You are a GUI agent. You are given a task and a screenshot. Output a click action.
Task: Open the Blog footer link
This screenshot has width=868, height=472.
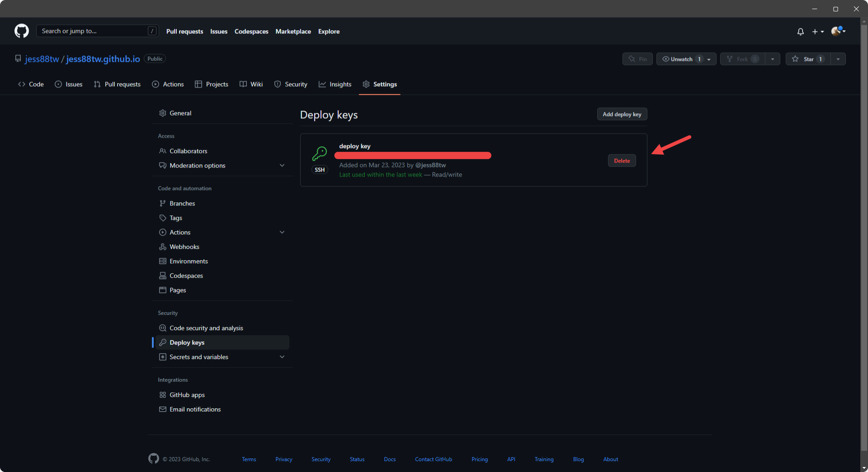coord(578,459)
